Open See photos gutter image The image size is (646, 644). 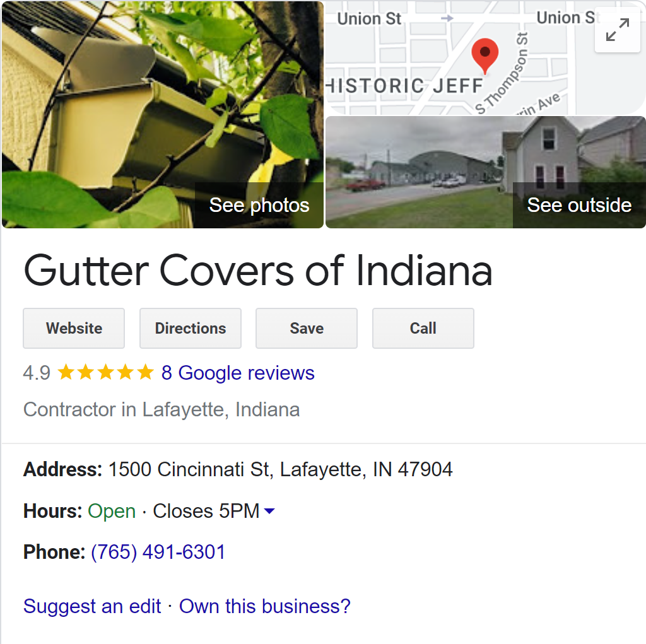(162, 115)
